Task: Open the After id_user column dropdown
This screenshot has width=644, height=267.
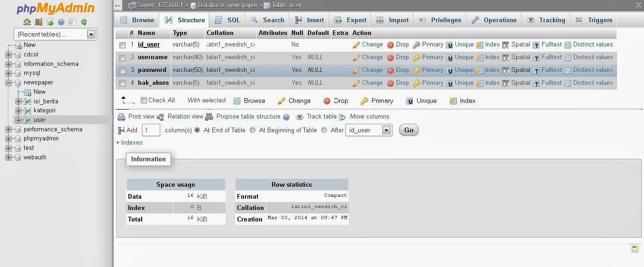Action: tap(369, 130)
